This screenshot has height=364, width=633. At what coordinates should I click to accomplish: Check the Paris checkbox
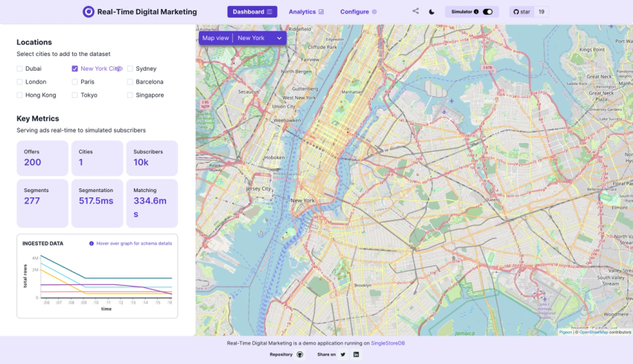(x=74, y=82)
